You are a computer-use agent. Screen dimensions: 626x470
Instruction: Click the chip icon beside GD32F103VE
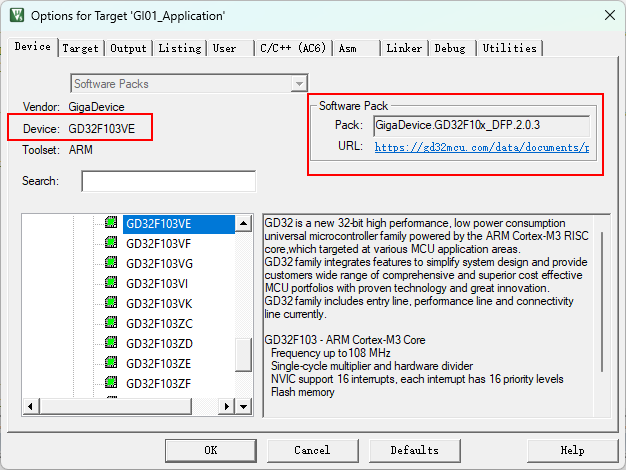(x=111, y=222)
